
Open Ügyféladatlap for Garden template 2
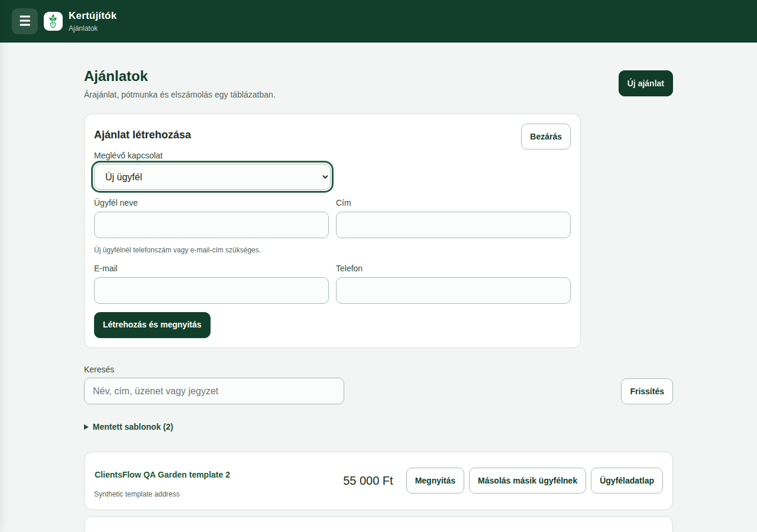coord(627,481)
